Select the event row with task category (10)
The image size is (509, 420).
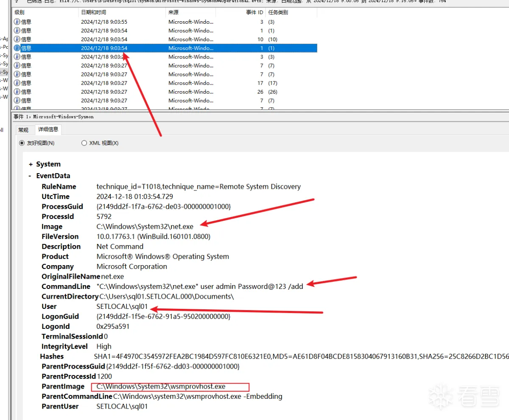pyautogui.click(x=165, y=39)
